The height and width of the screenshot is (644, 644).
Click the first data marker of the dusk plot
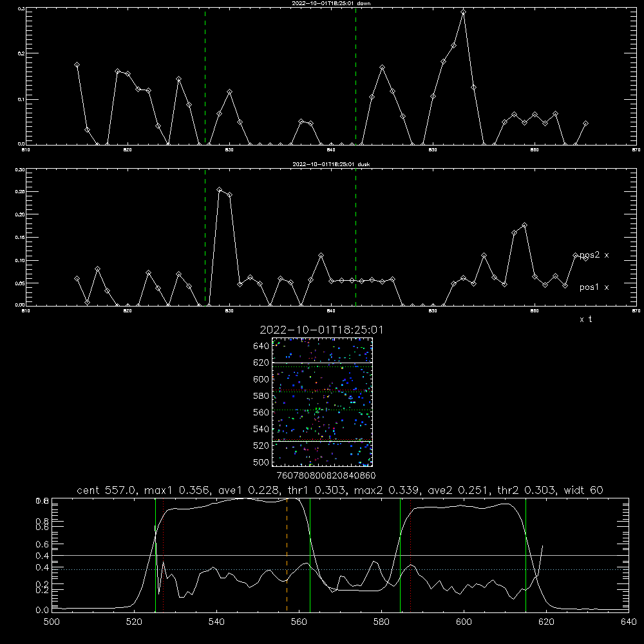tap(77, 278)
